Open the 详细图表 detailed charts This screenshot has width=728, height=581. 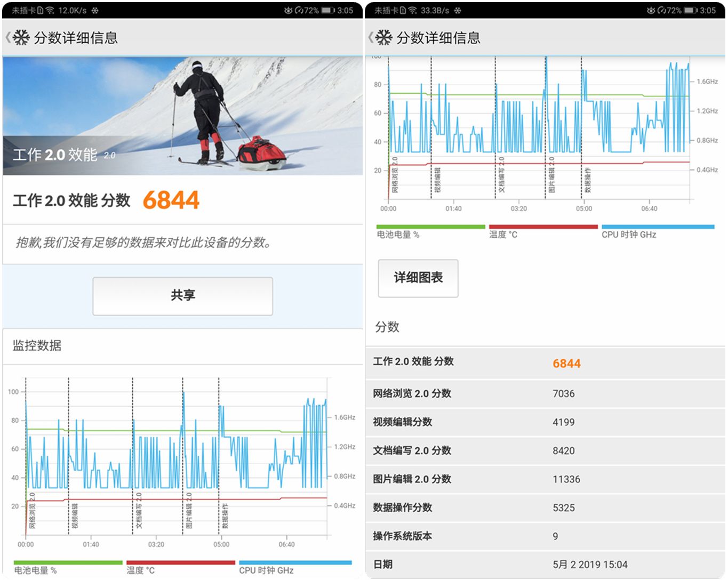pyautogui.click(x=418, y=278)
